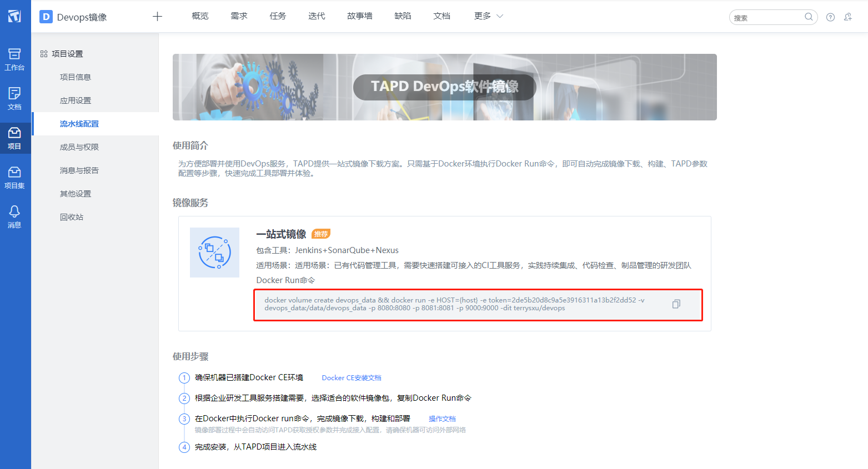Viewport: 868px width, 469px height.
Task: Switch to the 缺陷 tab
Action: pos(403,16)
